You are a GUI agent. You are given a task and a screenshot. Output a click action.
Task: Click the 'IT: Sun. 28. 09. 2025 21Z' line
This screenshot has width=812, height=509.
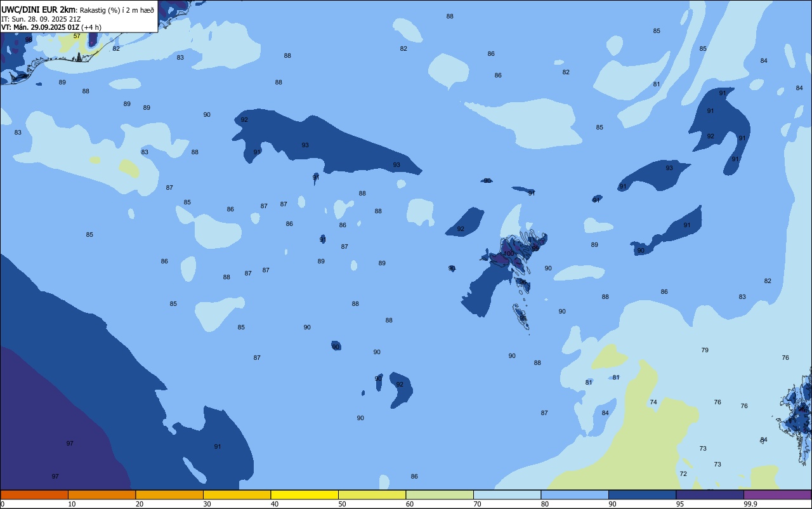click(40, 19)
